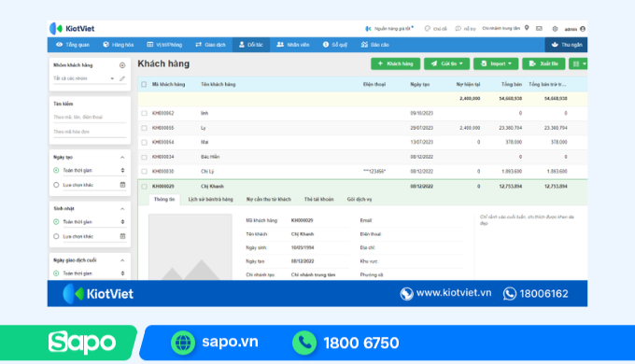This screenshot has height=364, width=635.
Task: Open the Chủ đề theme option
Action: point(436,29)
